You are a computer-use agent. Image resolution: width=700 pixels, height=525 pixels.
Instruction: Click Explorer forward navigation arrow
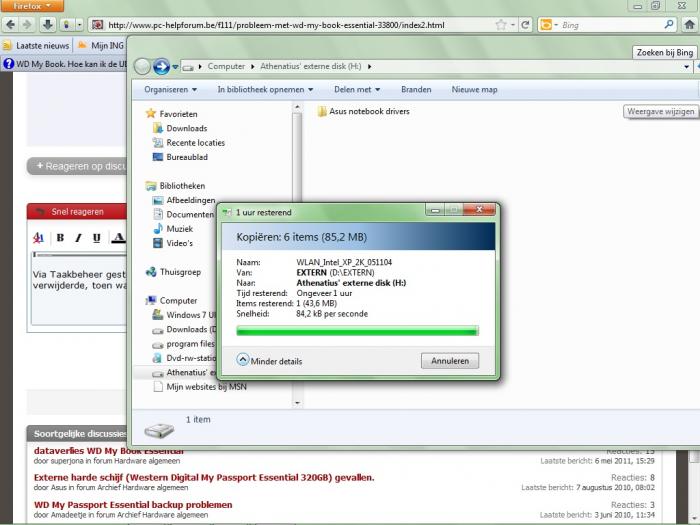coord(161,67)
